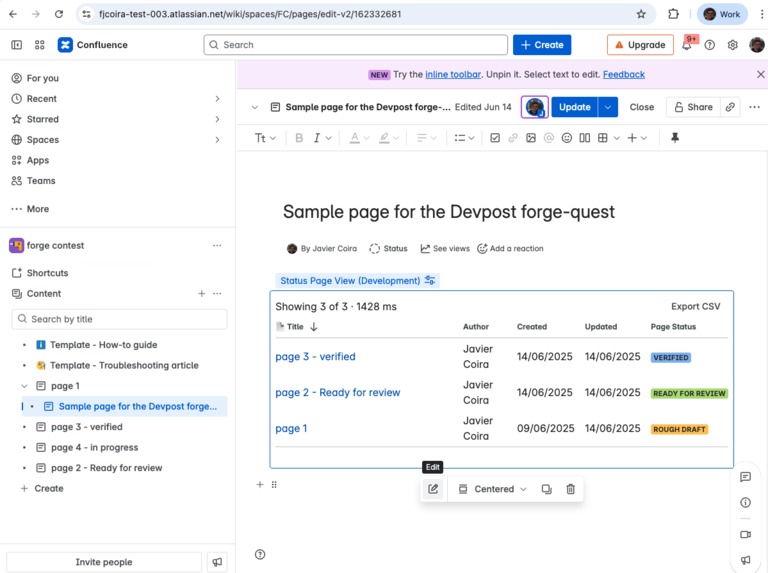Collapse the page 1 tree node
This screenshot has height=573, width=768.
[x=24, y=386]
